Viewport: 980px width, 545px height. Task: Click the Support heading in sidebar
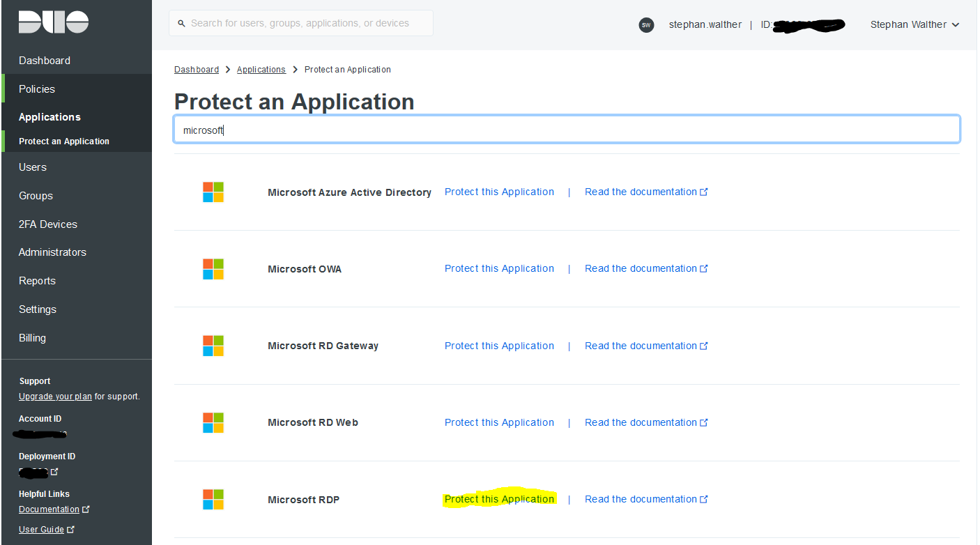coord(35,381)
